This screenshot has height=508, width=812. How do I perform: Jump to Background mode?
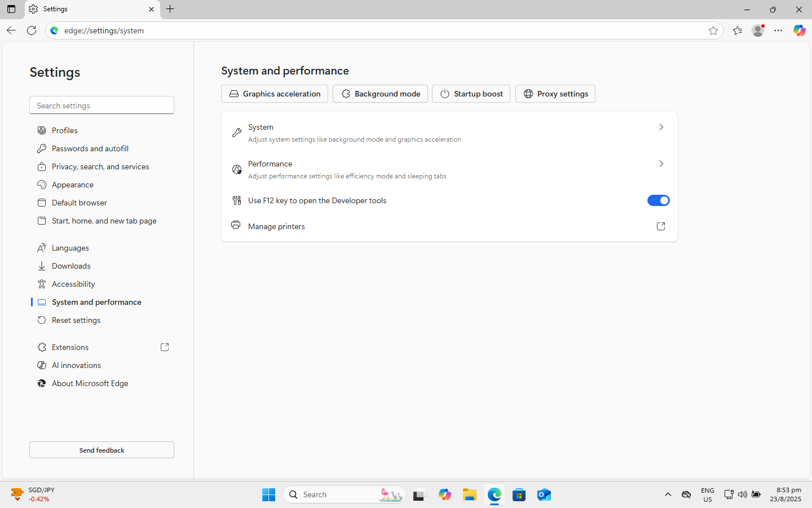[380, 94]
